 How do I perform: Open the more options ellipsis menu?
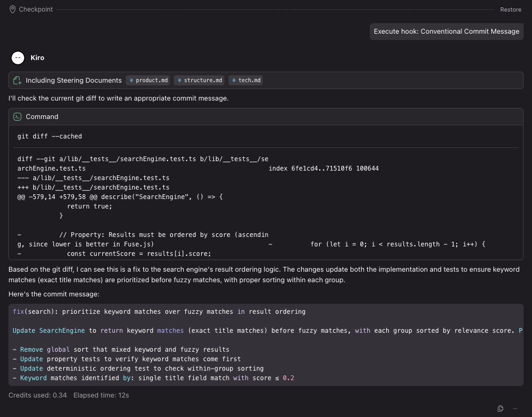point(515,409)
